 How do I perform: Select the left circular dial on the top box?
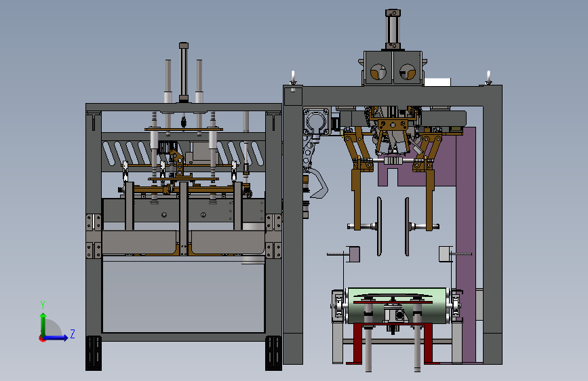(378, 72)
